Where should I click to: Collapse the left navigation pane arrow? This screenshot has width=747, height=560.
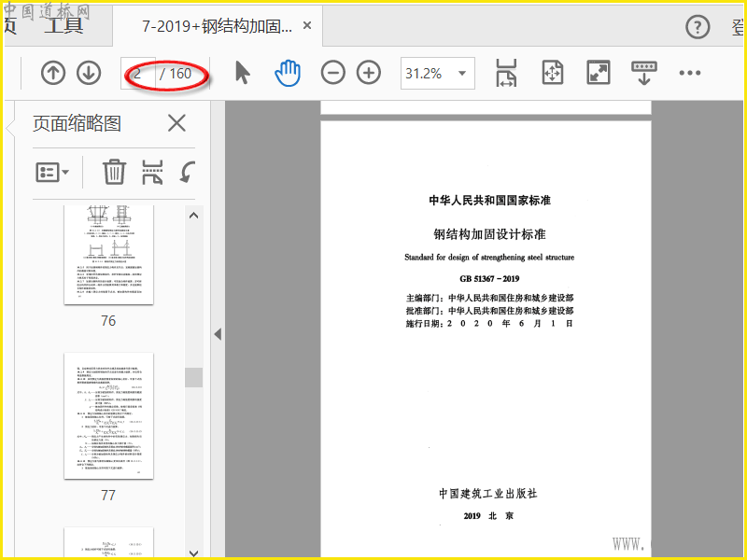click(x=218, y=334)
